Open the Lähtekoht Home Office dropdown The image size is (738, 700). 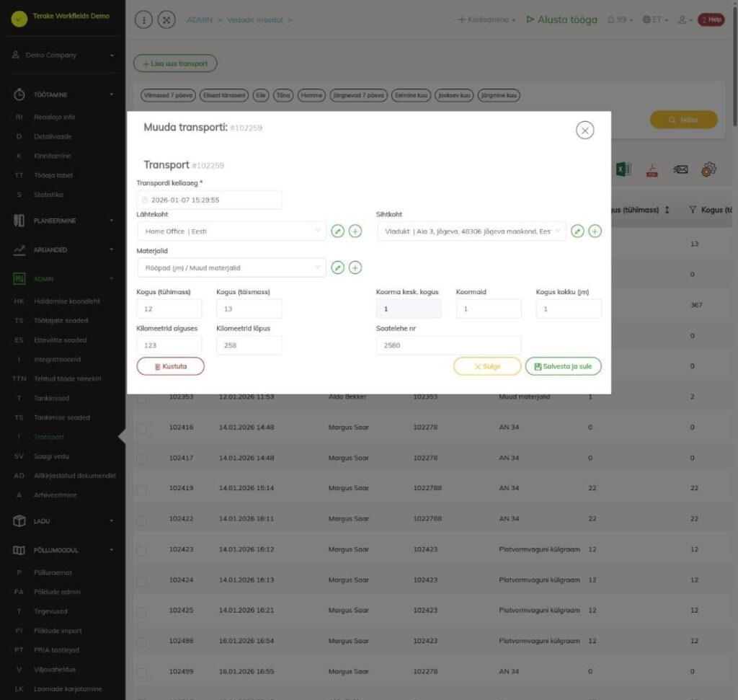coord(231,231)
